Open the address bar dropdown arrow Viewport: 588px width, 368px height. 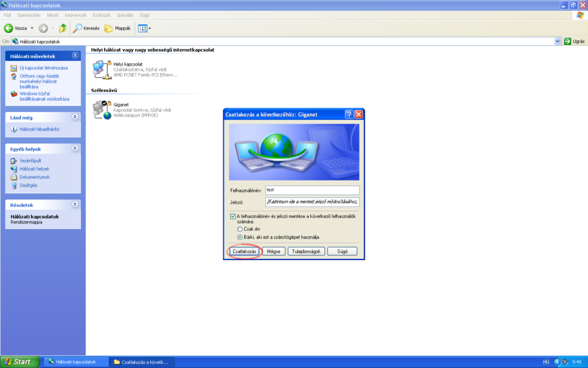click(557, 41)
